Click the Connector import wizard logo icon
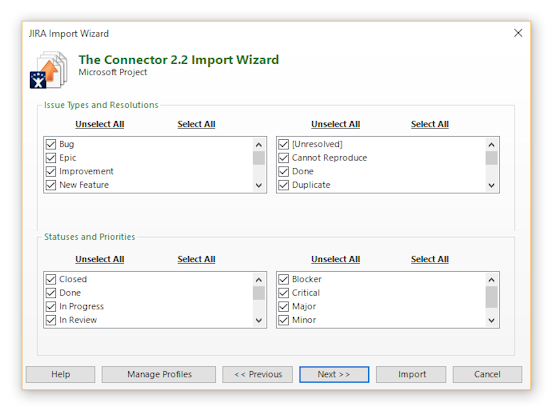Screen dimensions: 552x411 (49, 70)
